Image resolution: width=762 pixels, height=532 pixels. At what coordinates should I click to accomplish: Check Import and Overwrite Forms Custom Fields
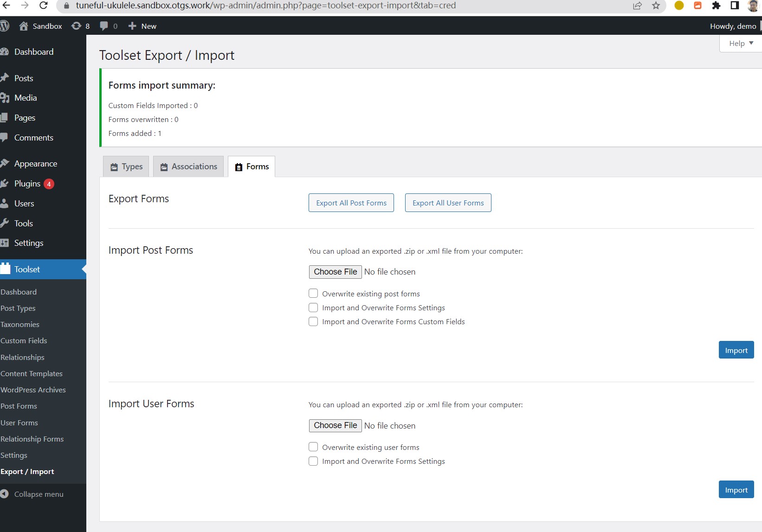pos(313,321)
